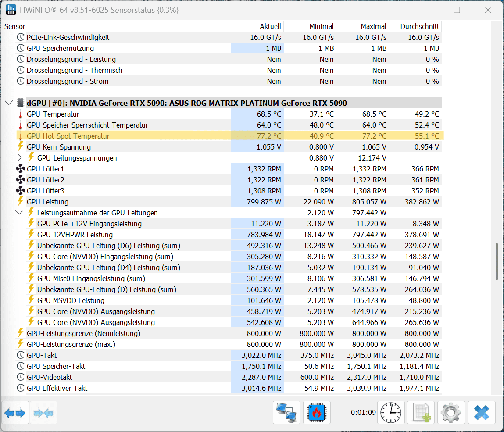Select Unbekannte GPU-Leitung (D4) Leistung row
Screen dimensions: 504x432
click(x=229, y=268)
